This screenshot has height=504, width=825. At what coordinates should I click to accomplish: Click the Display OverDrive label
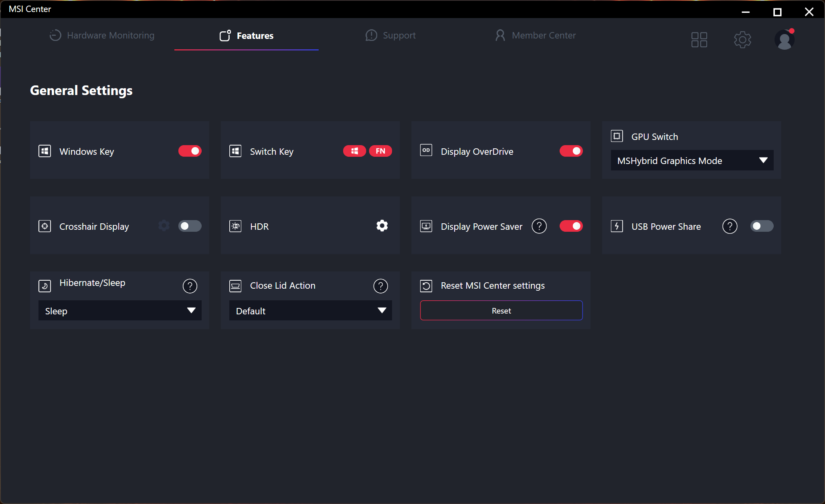(477, 152)
